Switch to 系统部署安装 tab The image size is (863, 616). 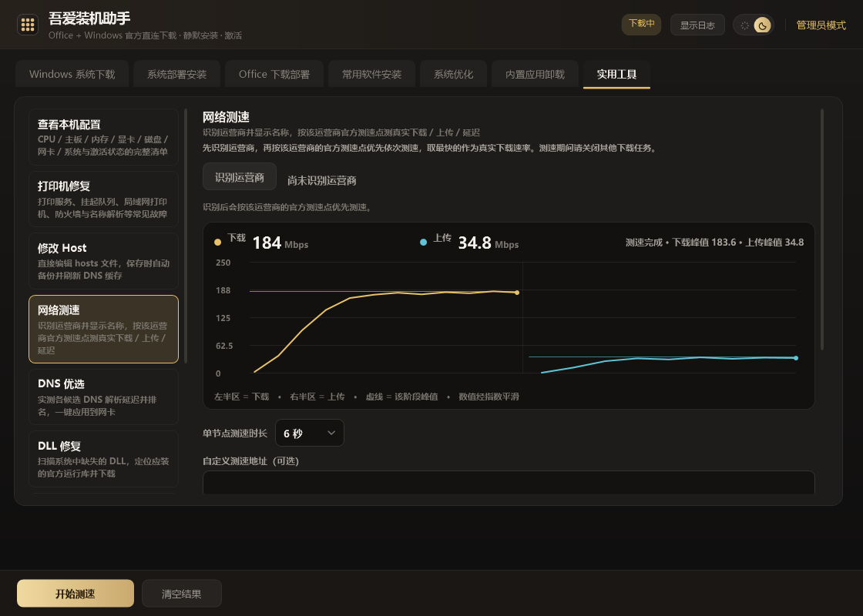(176, 74)
